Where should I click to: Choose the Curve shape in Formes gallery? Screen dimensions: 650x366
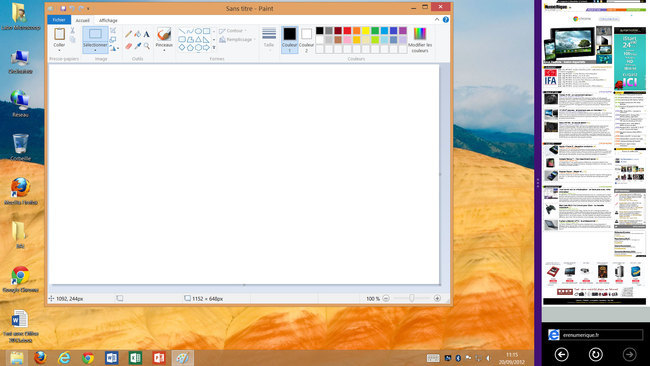click(x=190, y=31)
